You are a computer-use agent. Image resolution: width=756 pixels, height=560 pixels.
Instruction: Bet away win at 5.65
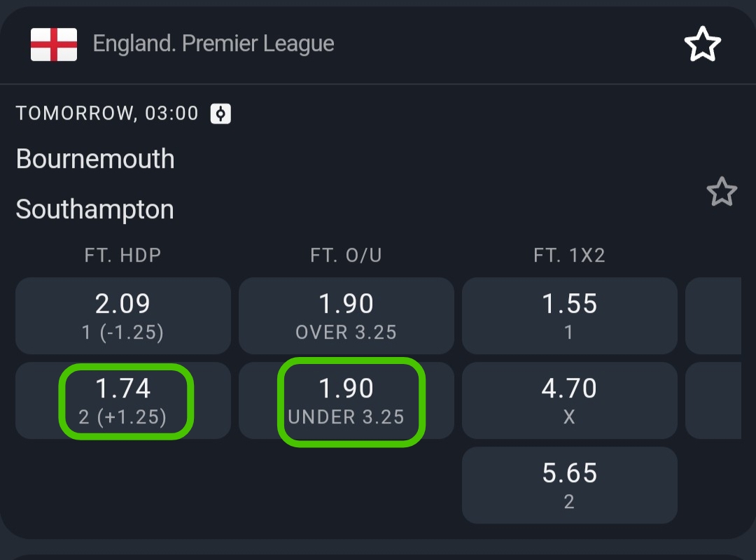pos(569,485)
